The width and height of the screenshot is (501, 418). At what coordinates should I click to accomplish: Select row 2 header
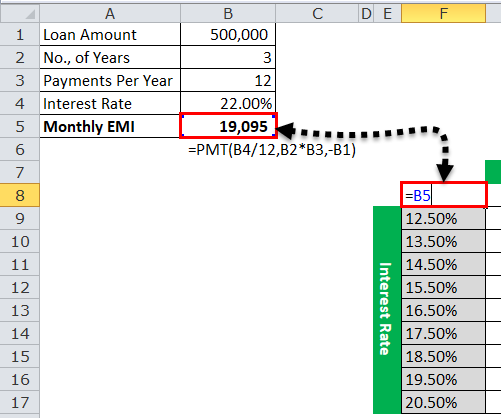point(20,57)
